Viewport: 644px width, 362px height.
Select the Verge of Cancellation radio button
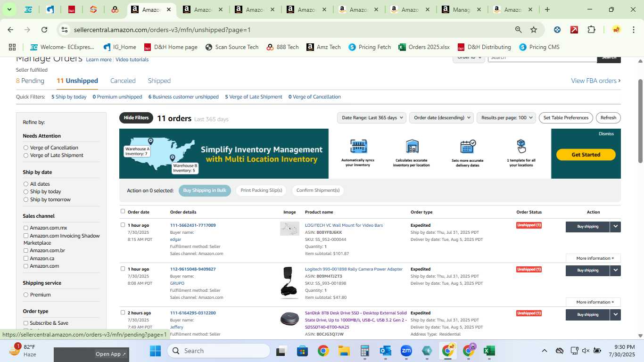pyautogui.click(x=26, y=148)
